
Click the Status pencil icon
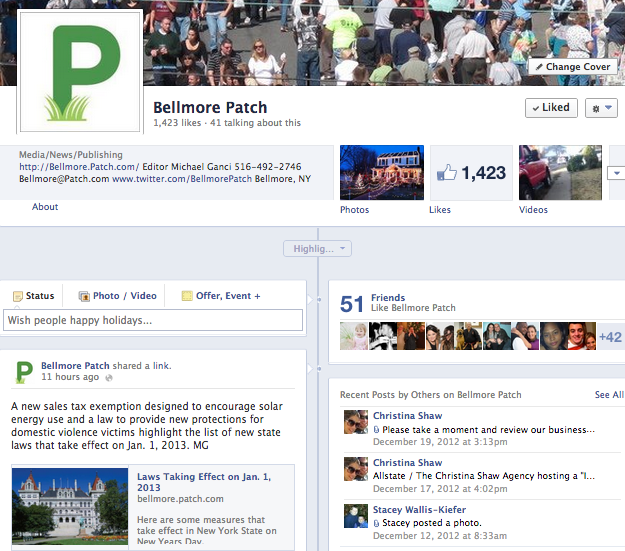pos(17,296)
